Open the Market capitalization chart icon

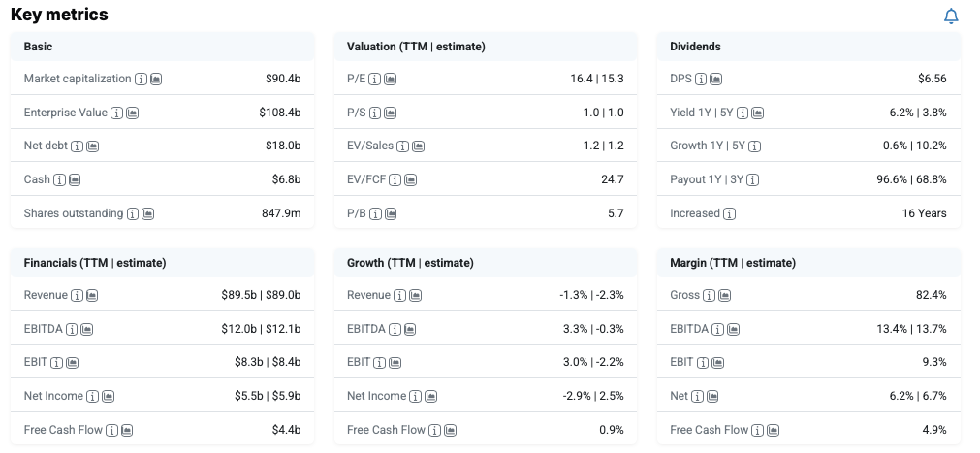[x=156, y=79]
